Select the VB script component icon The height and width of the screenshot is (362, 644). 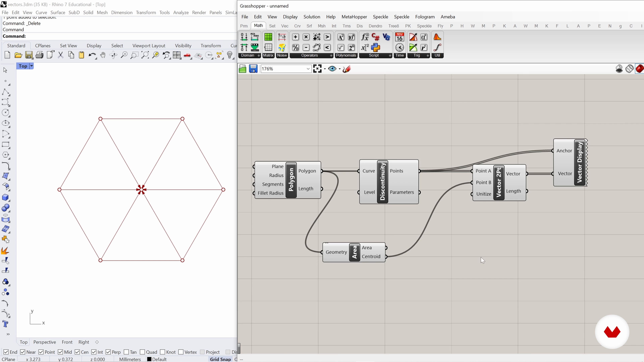click(386, 37)
